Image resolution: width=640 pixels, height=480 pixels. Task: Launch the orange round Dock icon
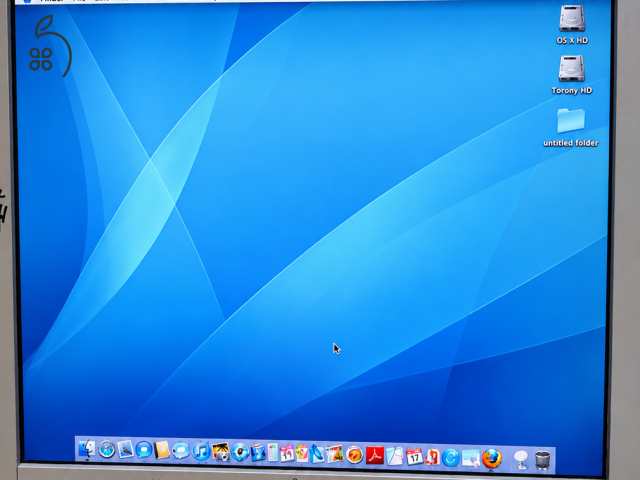354,455
